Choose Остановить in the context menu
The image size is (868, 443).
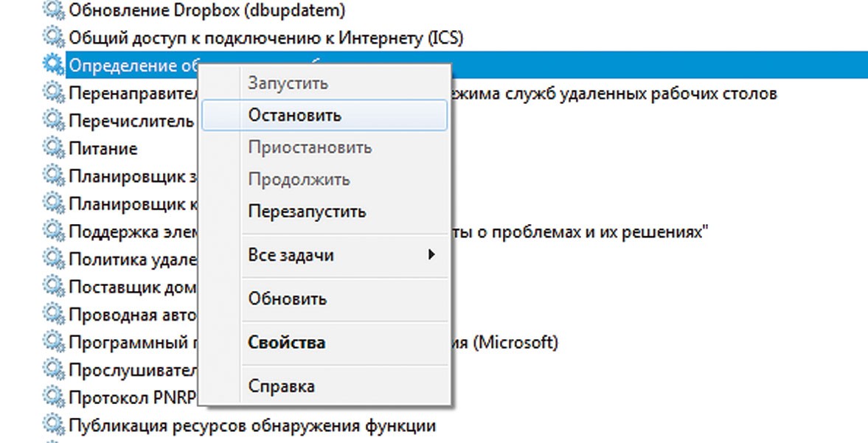point(295,116)
